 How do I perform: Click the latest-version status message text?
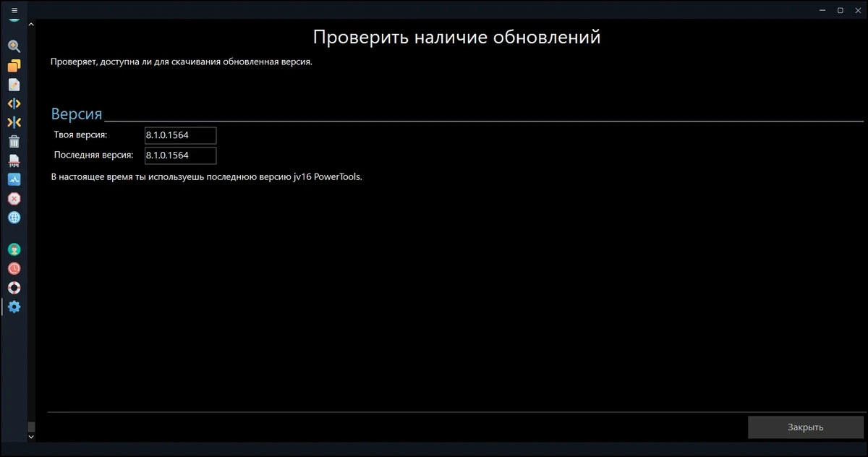coord(206,177)
